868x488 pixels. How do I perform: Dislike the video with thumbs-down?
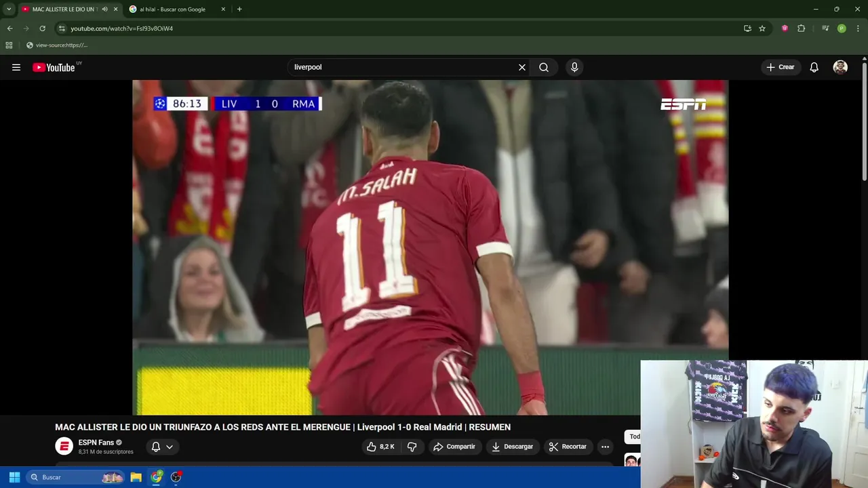(x=412, y=447)
